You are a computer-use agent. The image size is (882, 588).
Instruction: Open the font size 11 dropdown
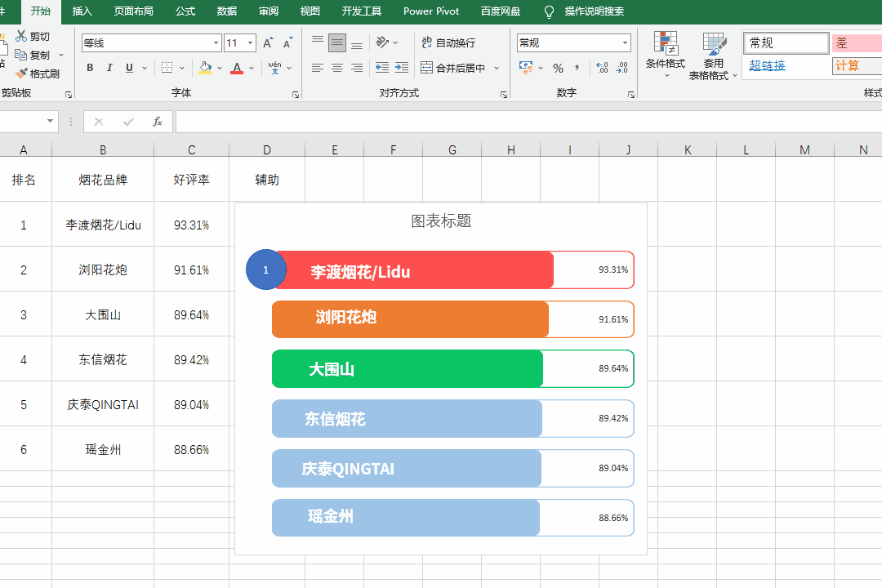(x=251, y=42)
